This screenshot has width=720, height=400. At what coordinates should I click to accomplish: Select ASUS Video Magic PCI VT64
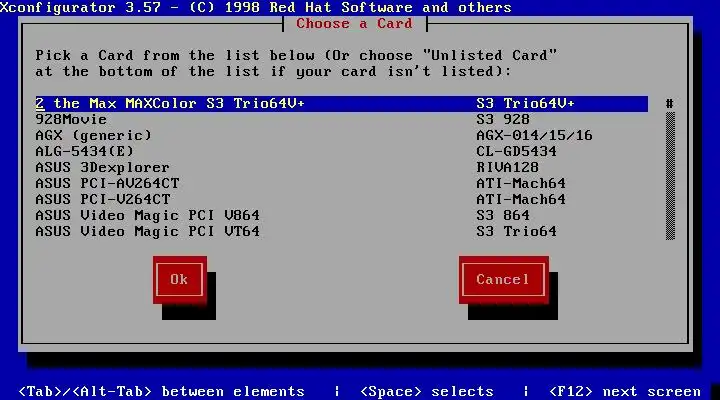pyautogui.click(x=342, y=231)
